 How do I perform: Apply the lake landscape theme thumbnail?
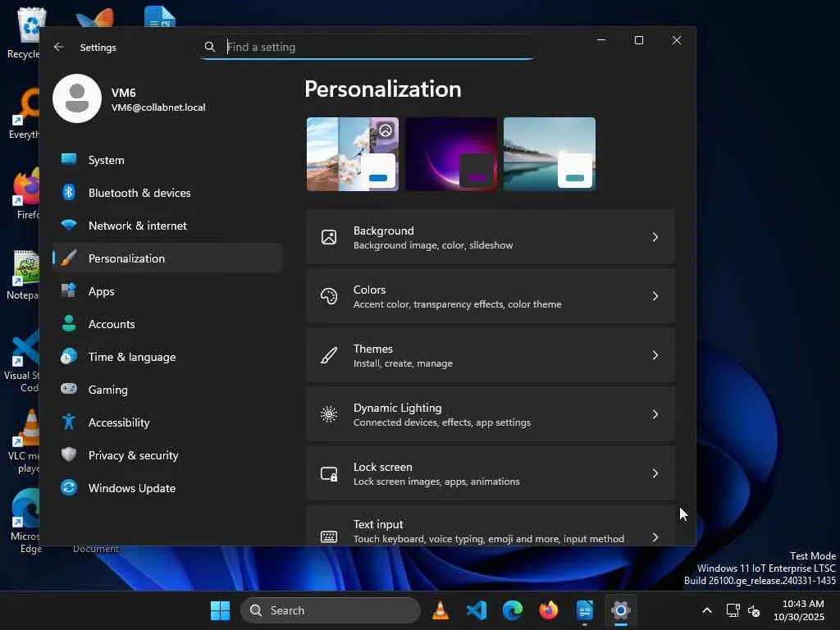(550, 154)
